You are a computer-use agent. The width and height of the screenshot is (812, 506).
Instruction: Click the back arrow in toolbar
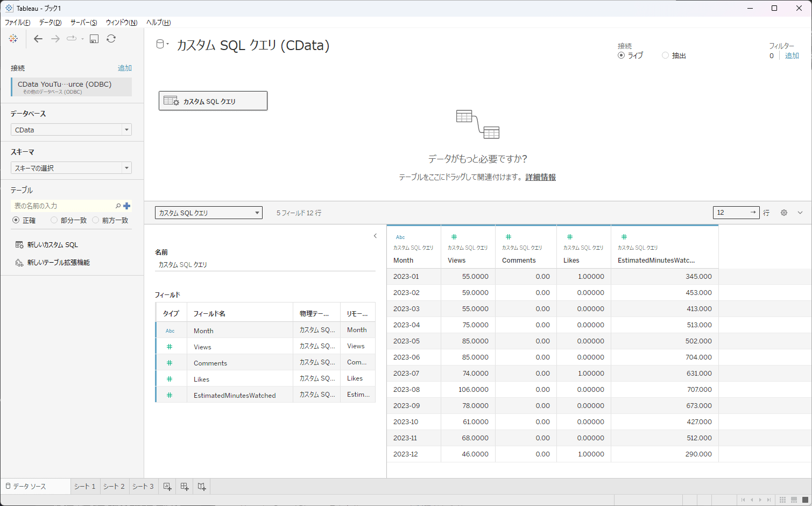pos(38,39)
